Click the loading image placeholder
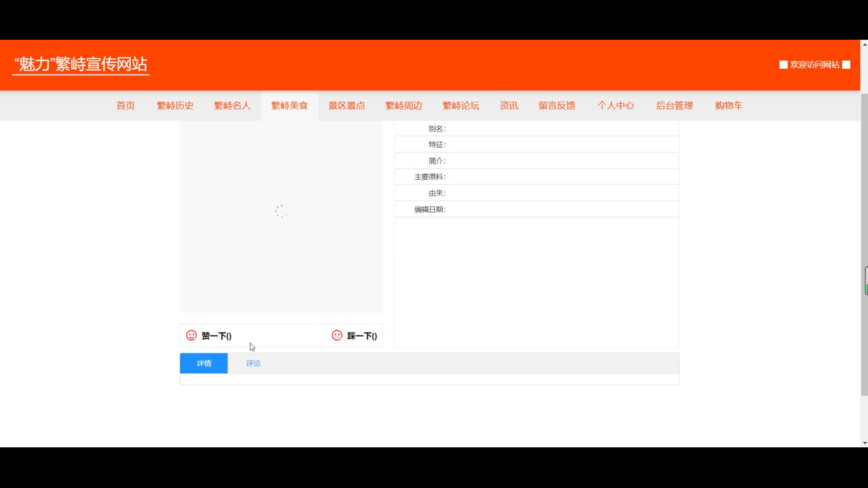Screen dimensions: 868x488 click(281, 211)
